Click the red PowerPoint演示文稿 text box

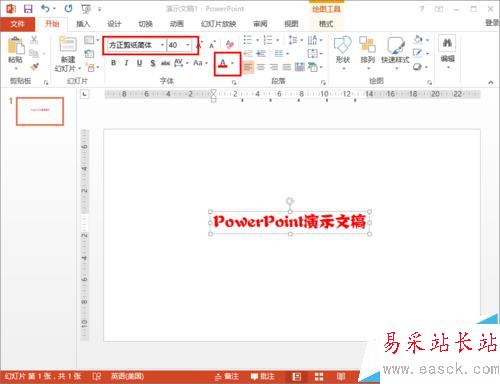290,222
